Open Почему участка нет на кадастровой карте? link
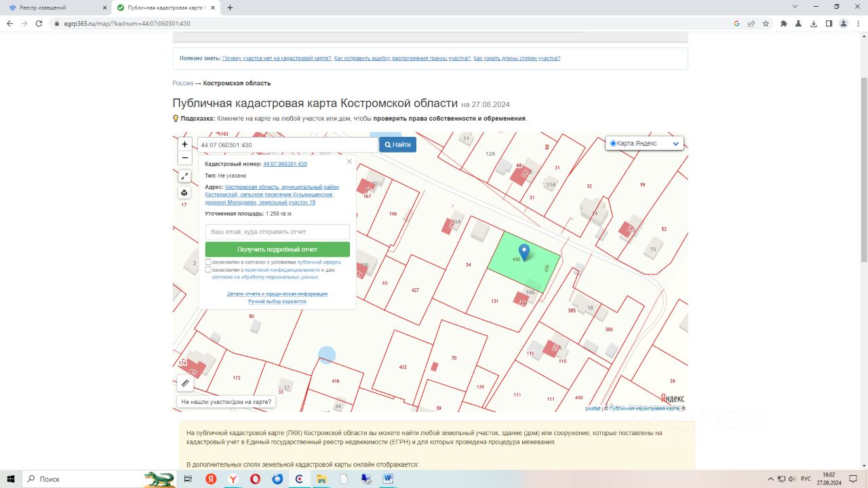Image resolution: width=868 pixels, height=488 pixels. (x=277, y=58)
